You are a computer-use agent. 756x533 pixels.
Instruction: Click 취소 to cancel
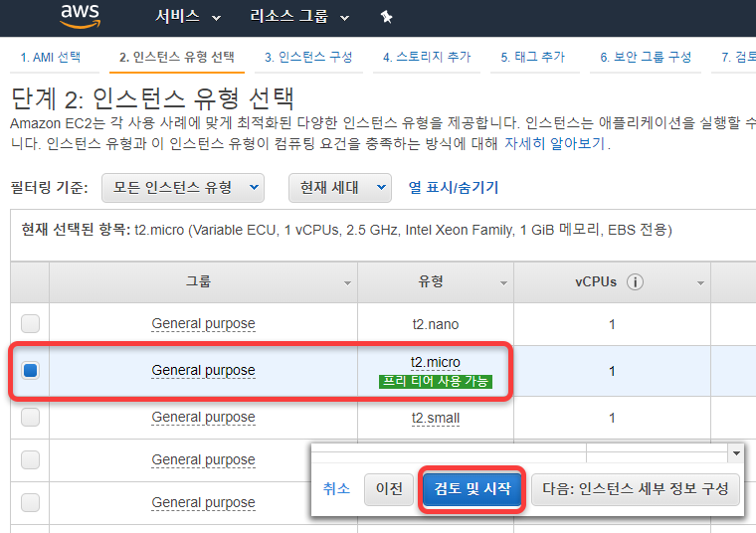[336, 488]
